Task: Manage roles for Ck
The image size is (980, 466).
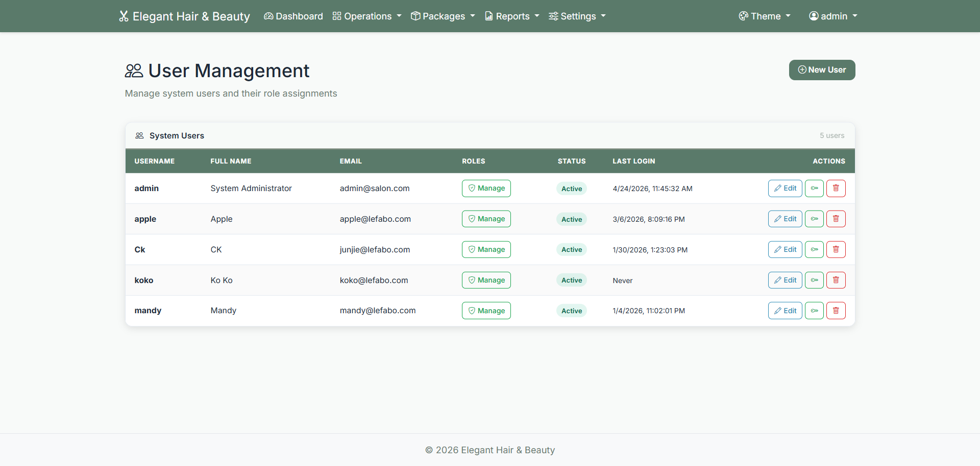Action: (x=486, y=249)
